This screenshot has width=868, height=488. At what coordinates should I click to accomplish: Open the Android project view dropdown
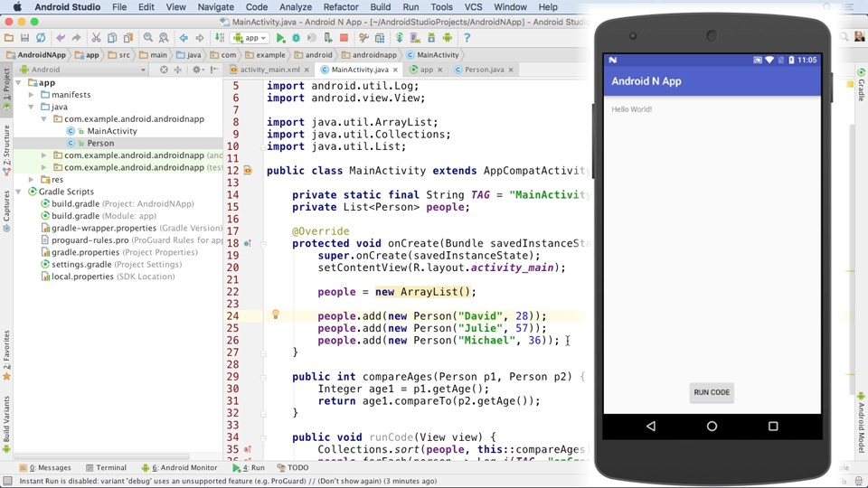coord(83,70)
